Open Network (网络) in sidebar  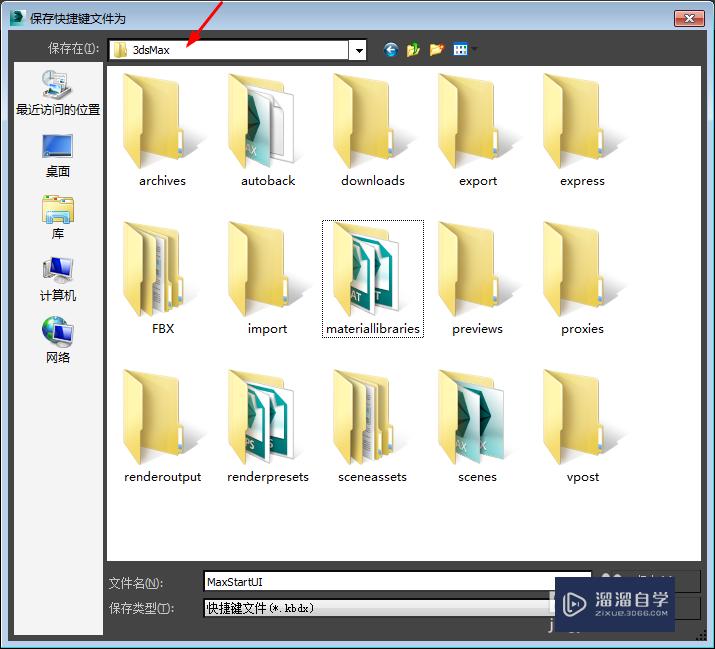58,341
